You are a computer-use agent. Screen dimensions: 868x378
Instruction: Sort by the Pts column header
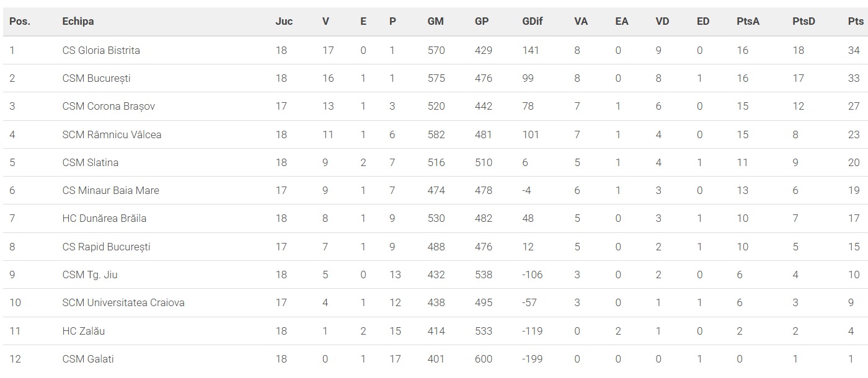855,21
